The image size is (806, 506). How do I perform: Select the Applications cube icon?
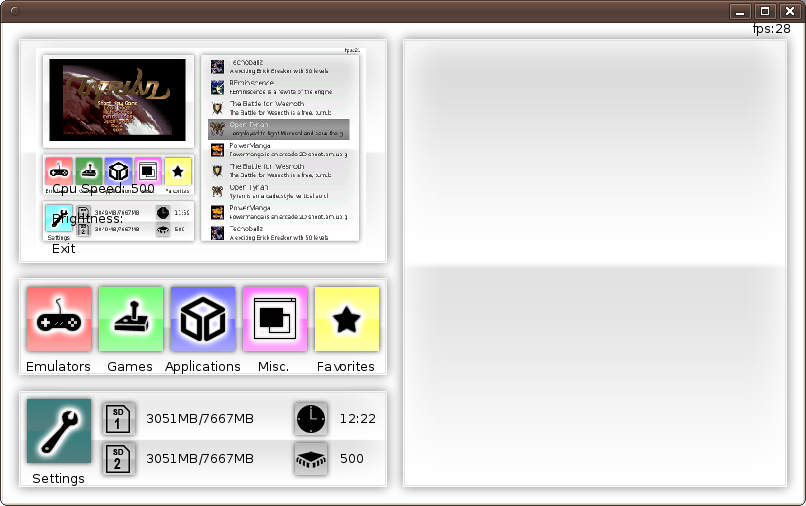(203, 320)
